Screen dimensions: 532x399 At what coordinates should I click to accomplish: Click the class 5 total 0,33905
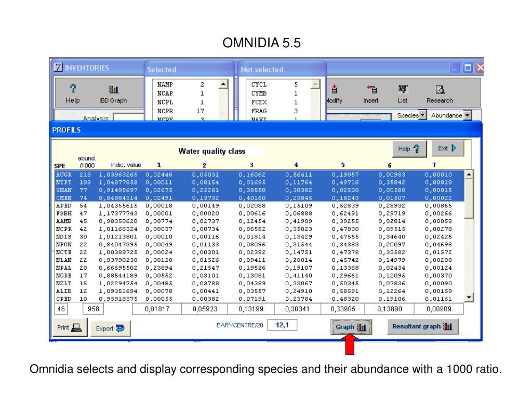[343, 309]
